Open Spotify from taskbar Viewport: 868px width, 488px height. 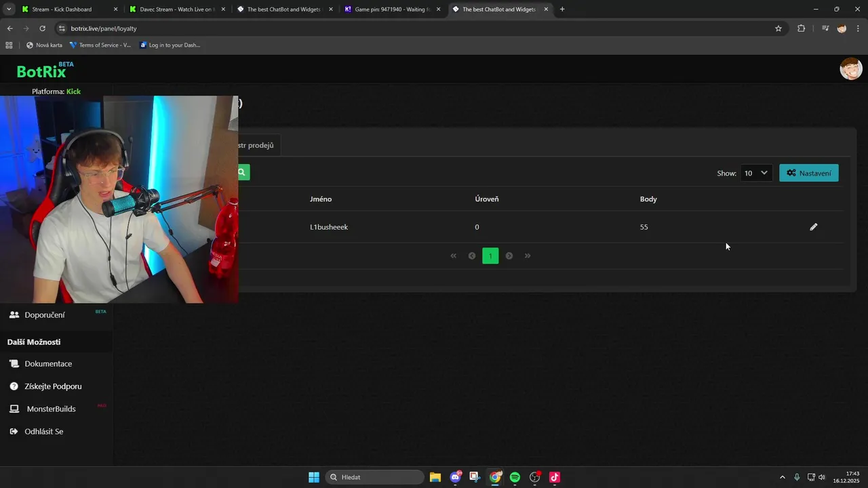(515, 477)
